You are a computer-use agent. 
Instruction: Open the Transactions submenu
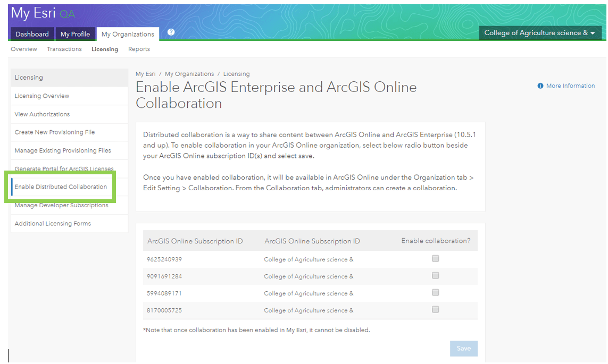tap(64, 49)
